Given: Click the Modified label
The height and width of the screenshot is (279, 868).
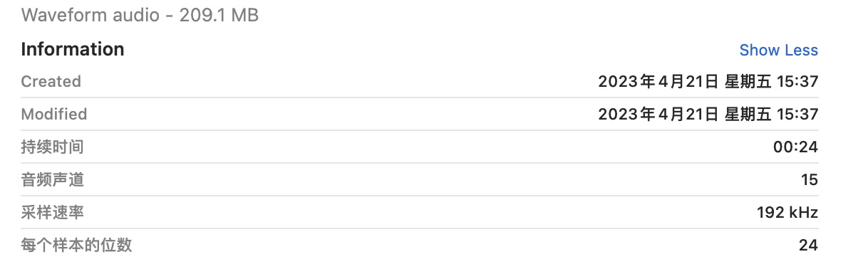Looking at the screenshot, I should click(53, 114).
